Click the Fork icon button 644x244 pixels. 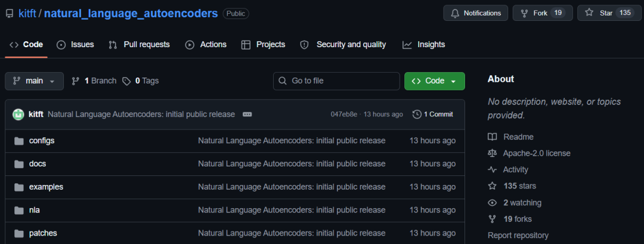tap(524, 13)
